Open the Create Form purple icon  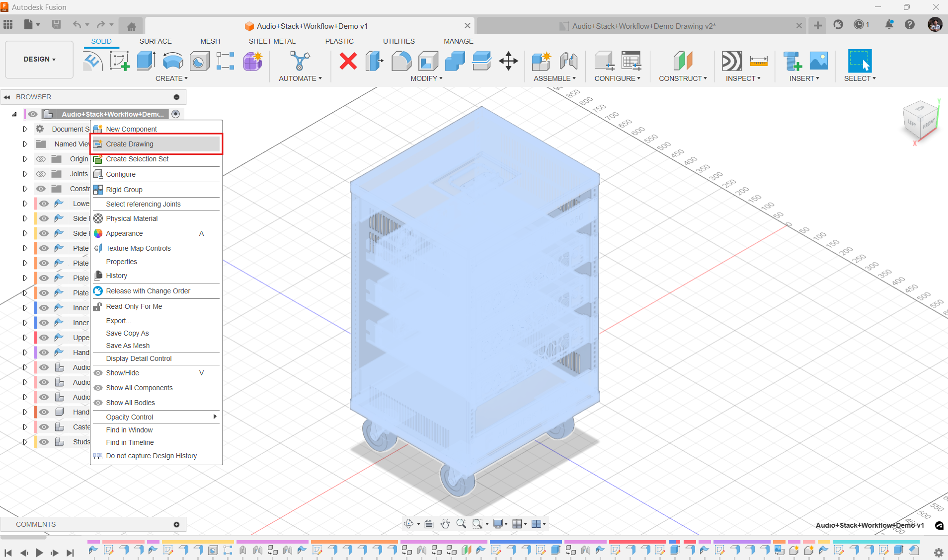click(x=252, y=61)
